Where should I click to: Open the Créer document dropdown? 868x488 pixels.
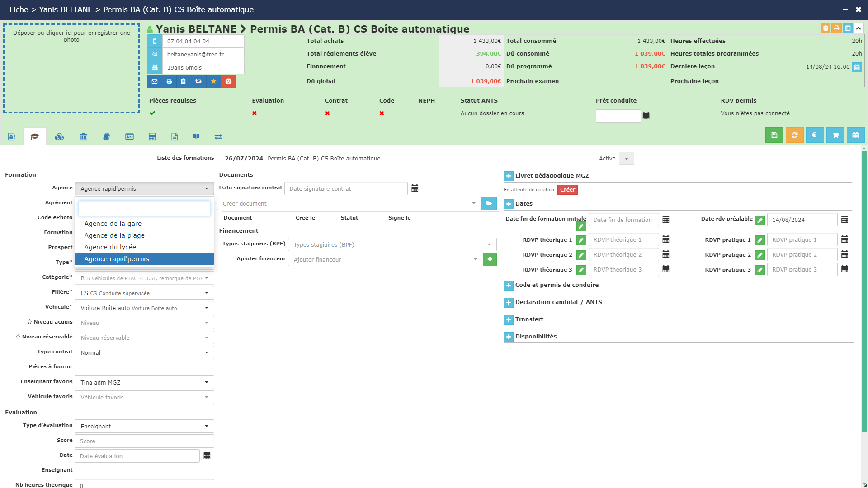pos(349,203)
